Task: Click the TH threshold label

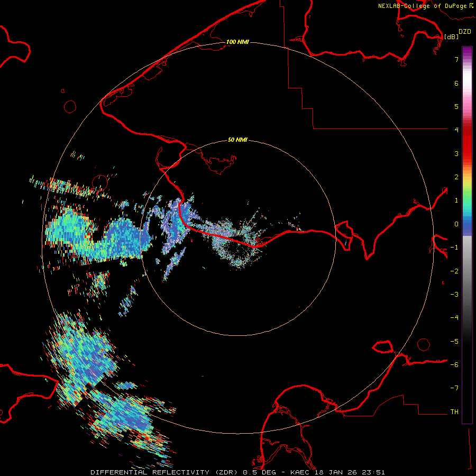Action: pos(454,412)
